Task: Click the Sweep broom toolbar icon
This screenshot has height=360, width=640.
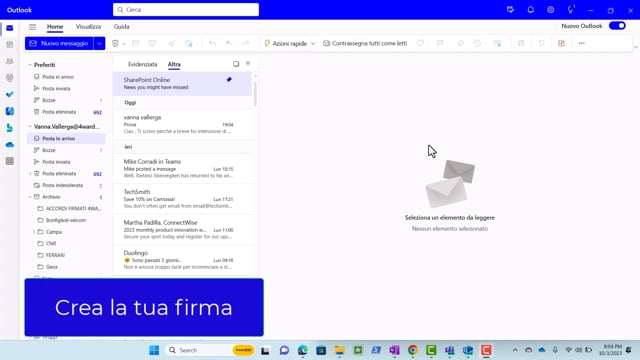Action: pyautogui.click(x=172, y=43)
